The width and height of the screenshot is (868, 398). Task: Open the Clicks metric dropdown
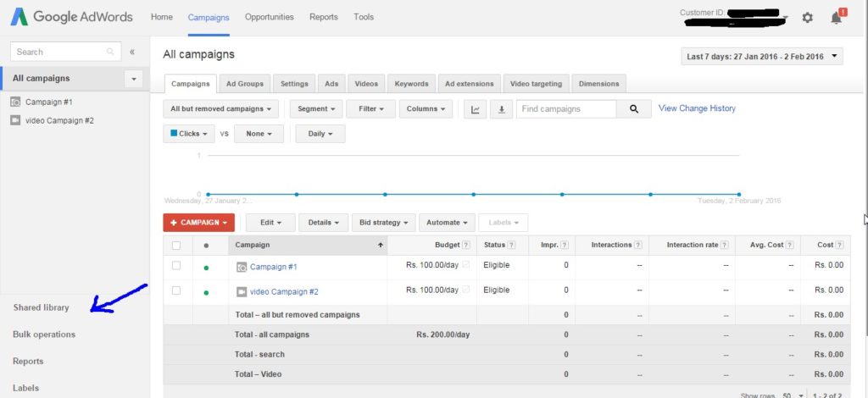tap(189, 134)
